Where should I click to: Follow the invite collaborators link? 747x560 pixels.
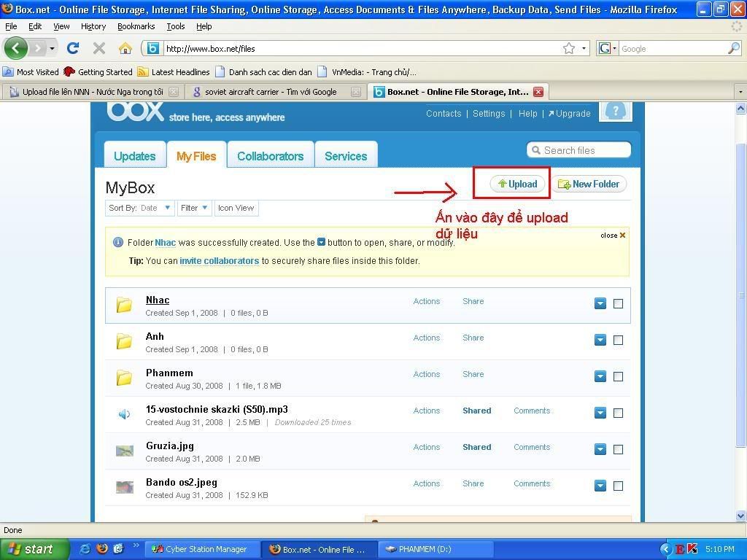point(219,261)
